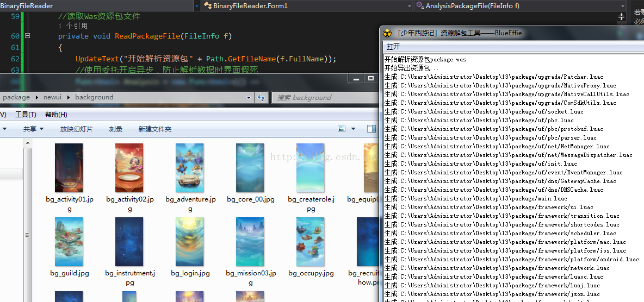Expand the arrow between newui and background

[69, 97]
